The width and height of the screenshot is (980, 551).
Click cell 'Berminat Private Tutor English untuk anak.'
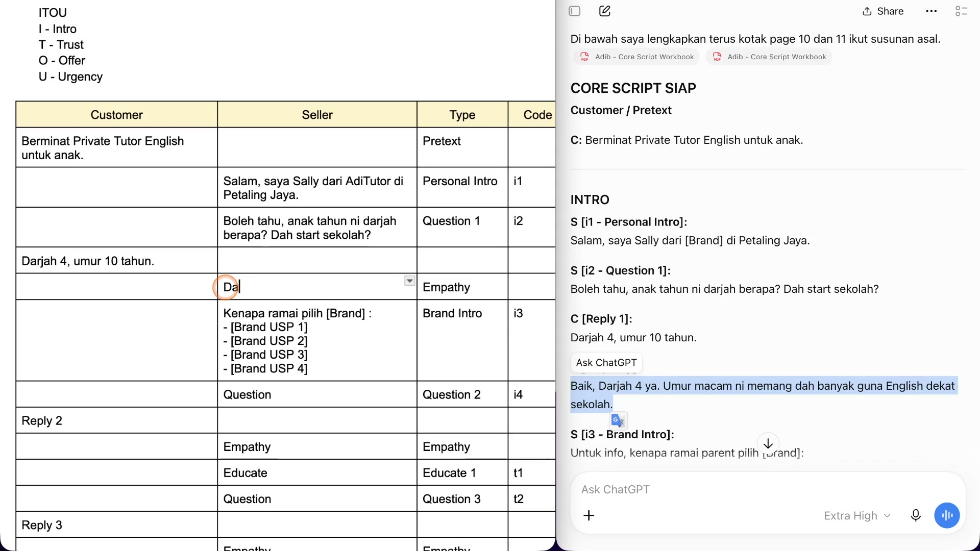[117, 148]
